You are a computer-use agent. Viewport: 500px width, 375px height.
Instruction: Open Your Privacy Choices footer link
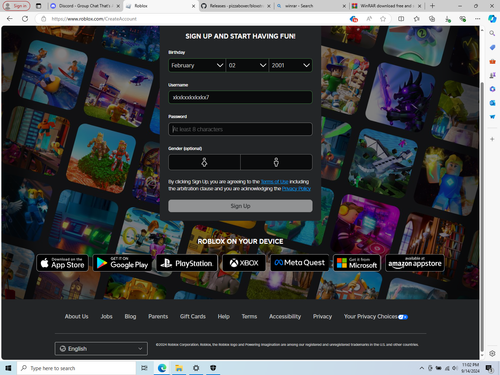376,316
